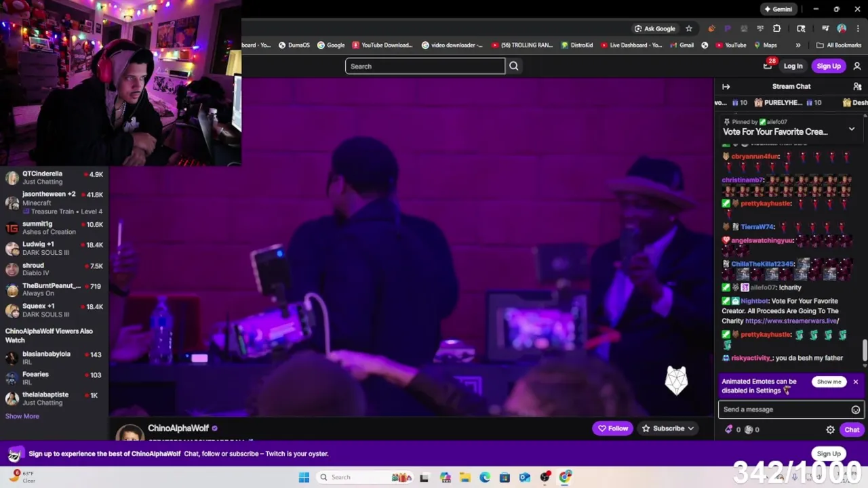Click the channel points icon below chat
868x488 pixels.
coord(749,429)
